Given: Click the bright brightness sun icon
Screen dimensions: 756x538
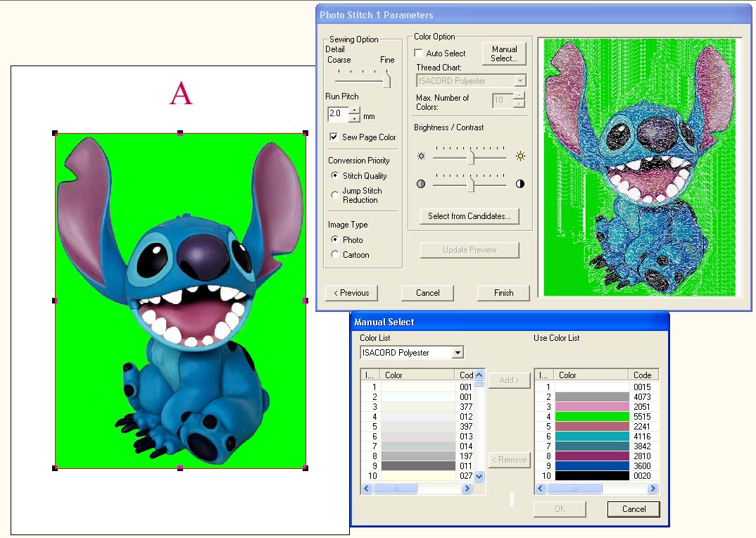Looking at the screenshot, I should [521, 156].
